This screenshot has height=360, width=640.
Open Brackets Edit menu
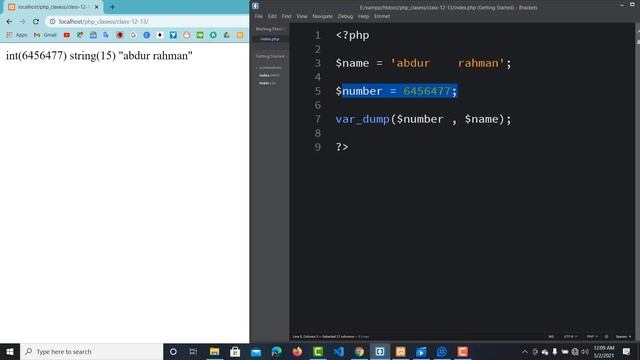coord(272,16)
